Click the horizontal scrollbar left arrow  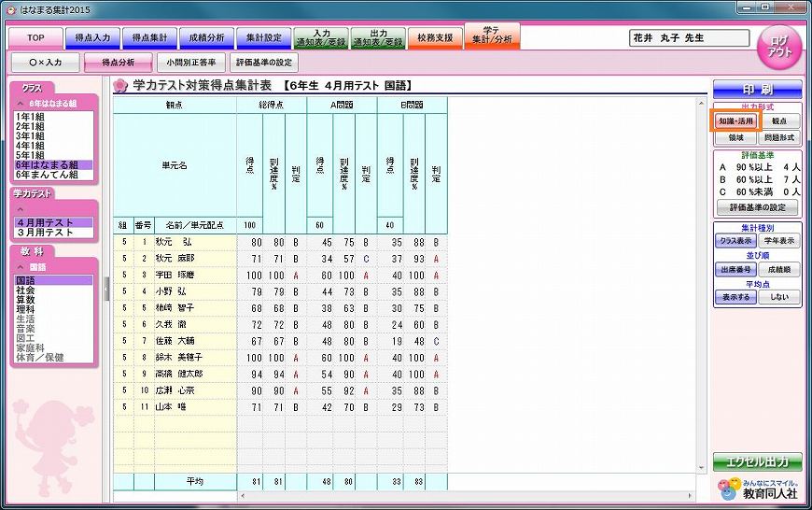(243, 496)
